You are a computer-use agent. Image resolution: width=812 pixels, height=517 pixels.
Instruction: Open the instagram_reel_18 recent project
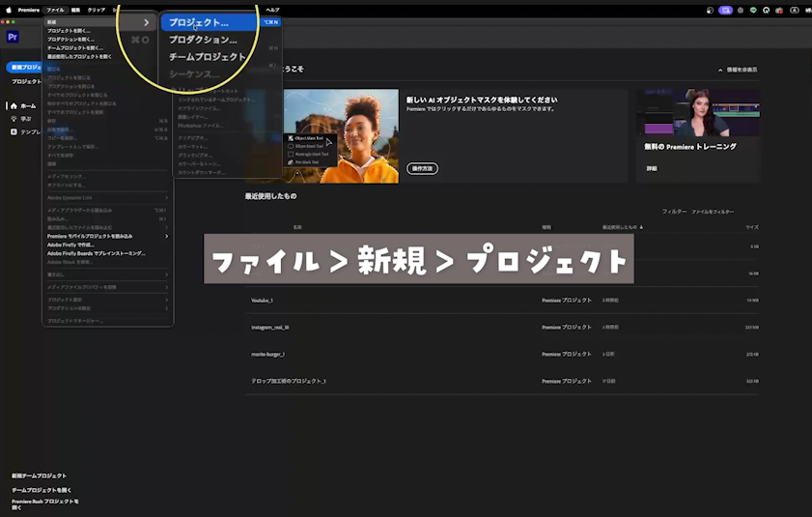[270, 328]
